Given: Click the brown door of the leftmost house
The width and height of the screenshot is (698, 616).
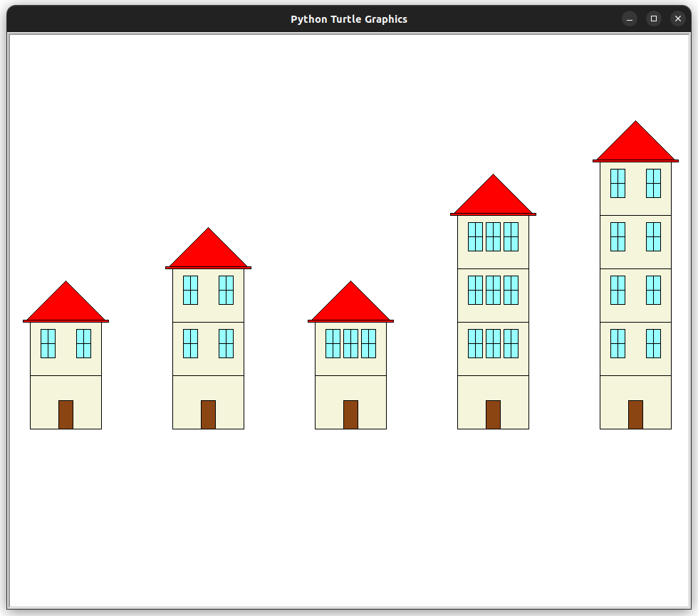Looking at the screenshot, I should 65,414.
